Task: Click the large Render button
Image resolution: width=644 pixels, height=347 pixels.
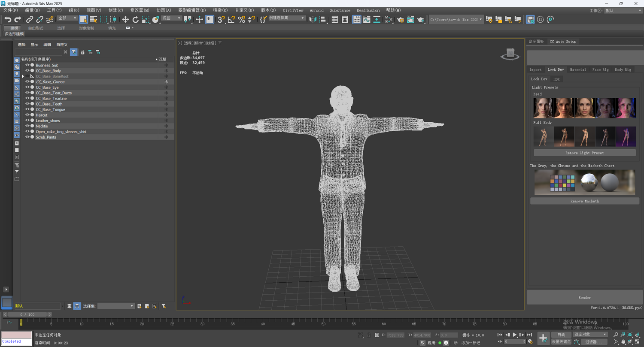Action: coord(584,297)
